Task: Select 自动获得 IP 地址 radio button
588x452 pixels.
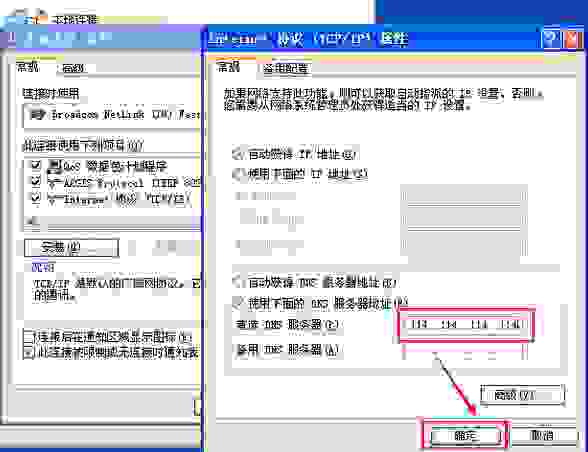Action: pos(238,153)
